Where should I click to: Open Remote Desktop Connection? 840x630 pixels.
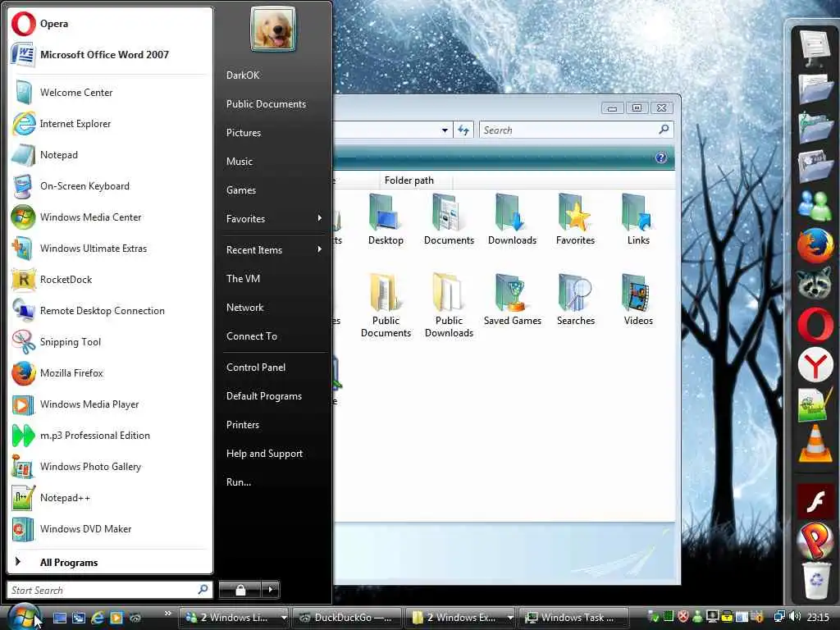point(110,311)
